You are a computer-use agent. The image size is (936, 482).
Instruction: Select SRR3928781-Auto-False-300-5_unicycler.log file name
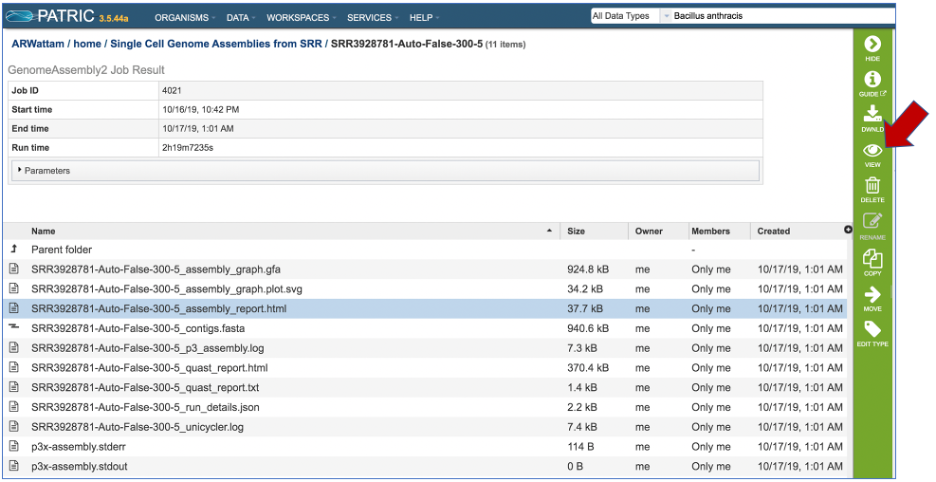137,426
